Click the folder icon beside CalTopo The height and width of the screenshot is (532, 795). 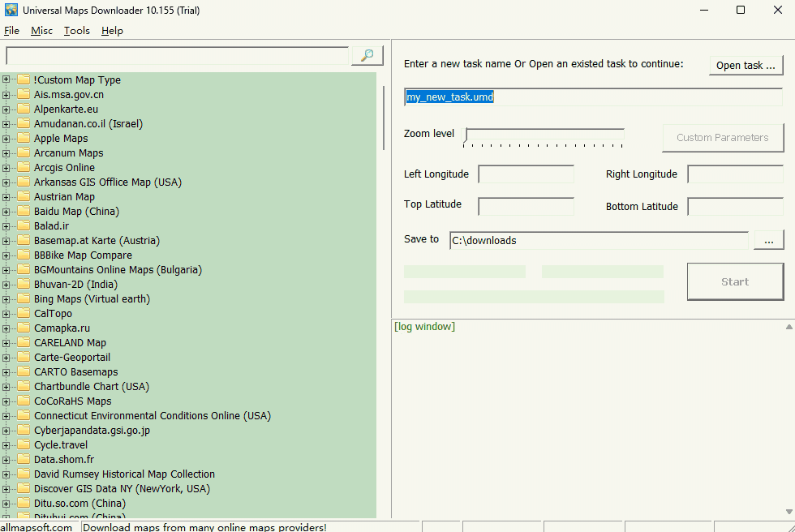[x=23, y=313]
